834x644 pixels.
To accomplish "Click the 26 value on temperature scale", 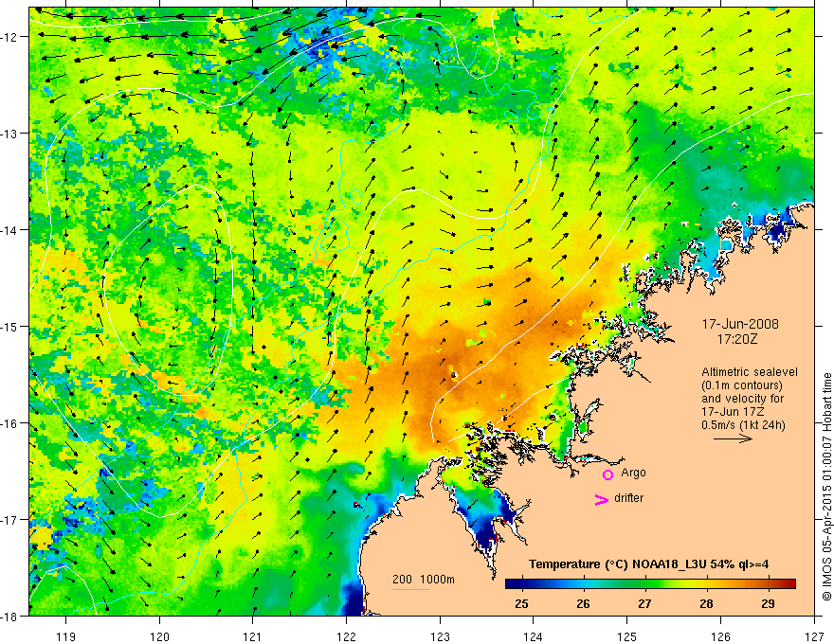I will [x=583, y=603].
